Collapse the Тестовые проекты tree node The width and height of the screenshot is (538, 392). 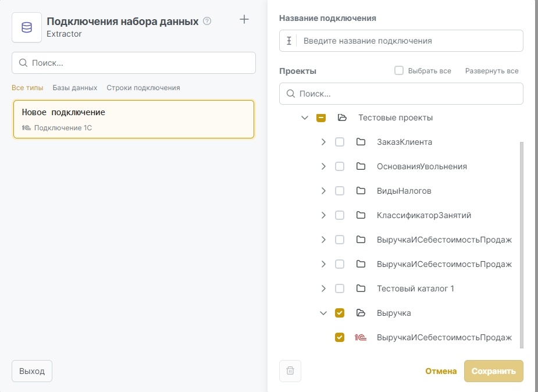[304, 117]
